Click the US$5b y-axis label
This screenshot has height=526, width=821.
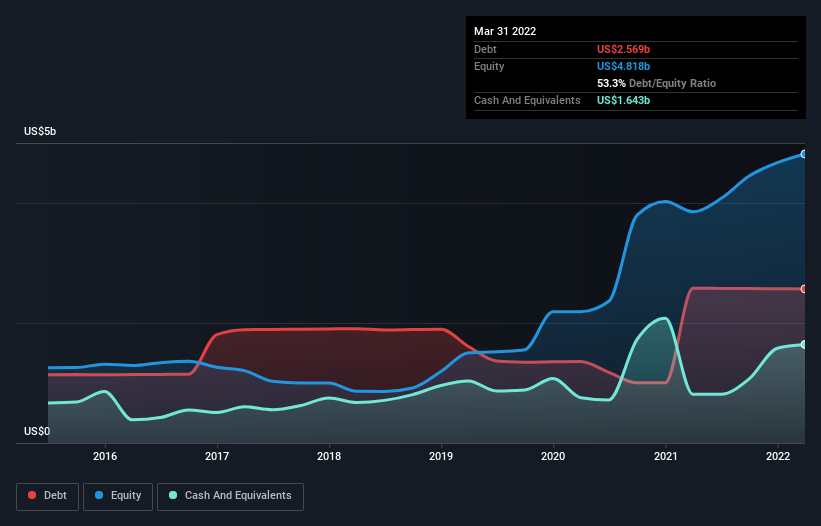[40, 131]
